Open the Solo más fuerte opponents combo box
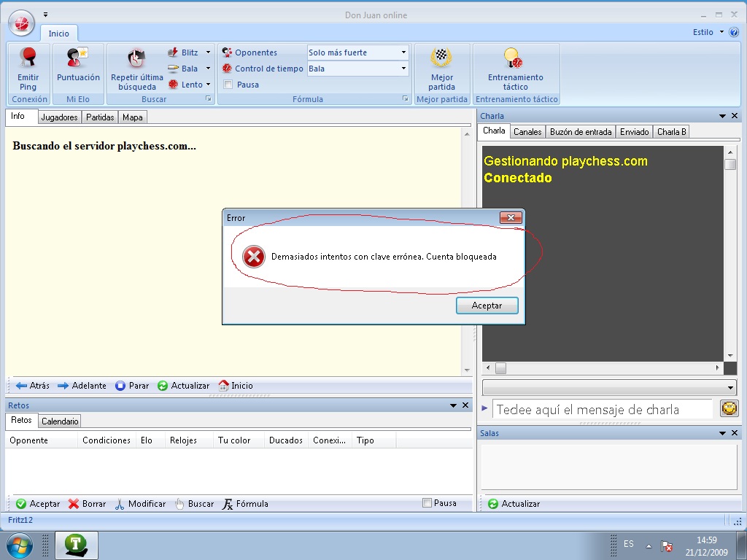Viewport: 747px width, 560px height. (x=357, y=52)
